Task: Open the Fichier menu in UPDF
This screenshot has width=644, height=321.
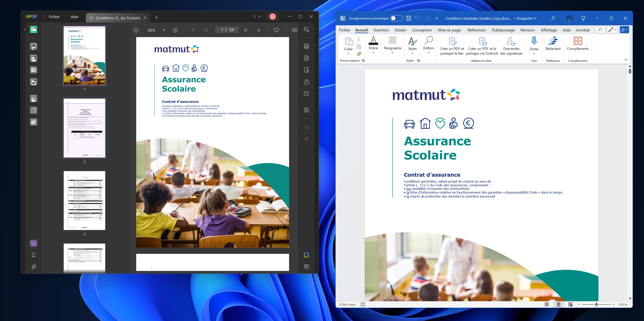Action: 54,17
